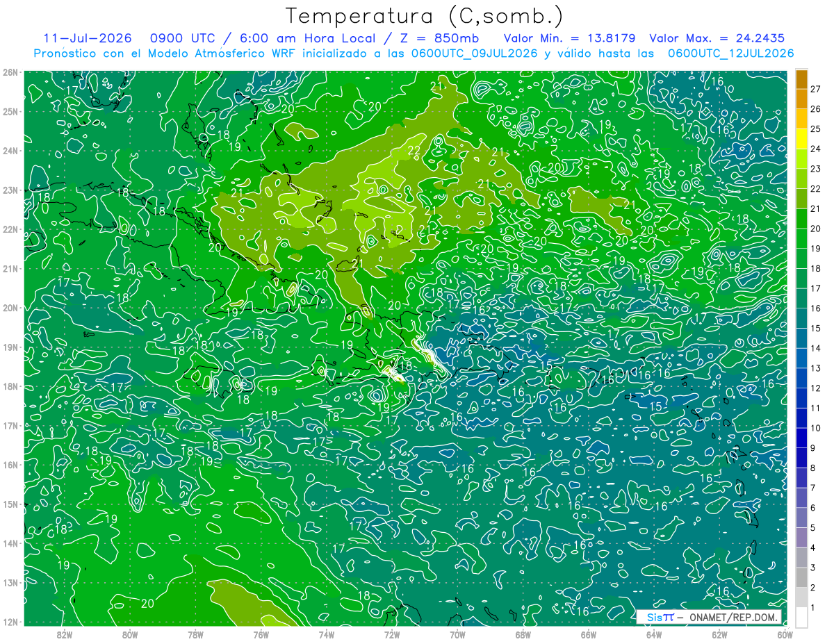Click the '70W' longitude axis label
Image resolution: width=834 pixels, height=644 pixels.
[x=457, y=634]
